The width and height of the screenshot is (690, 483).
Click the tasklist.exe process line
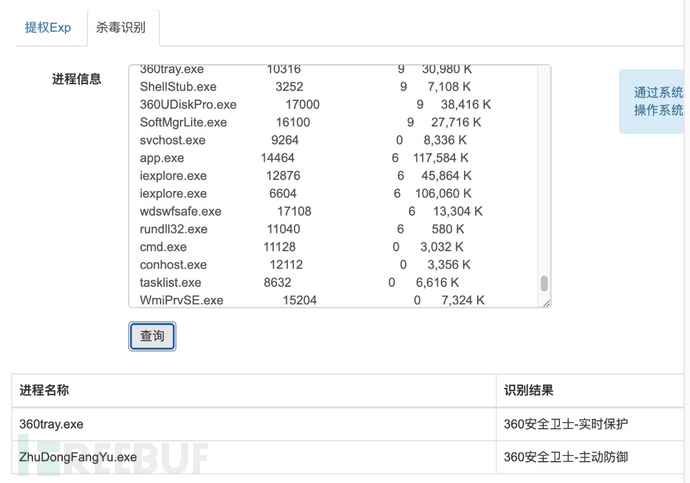[299, 282]
